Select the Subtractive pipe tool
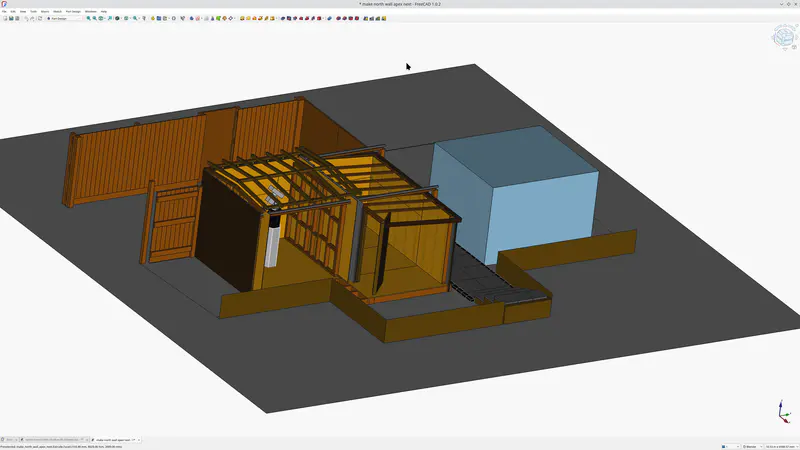Screen dimensions: 800x450 click(307, 18)
